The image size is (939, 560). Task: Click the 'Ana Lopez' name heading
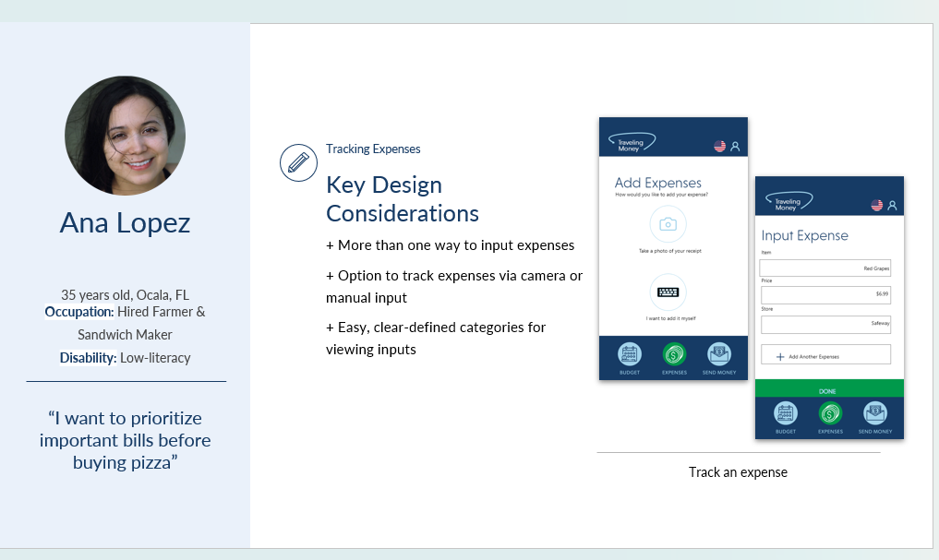click(x=126, y=223)
